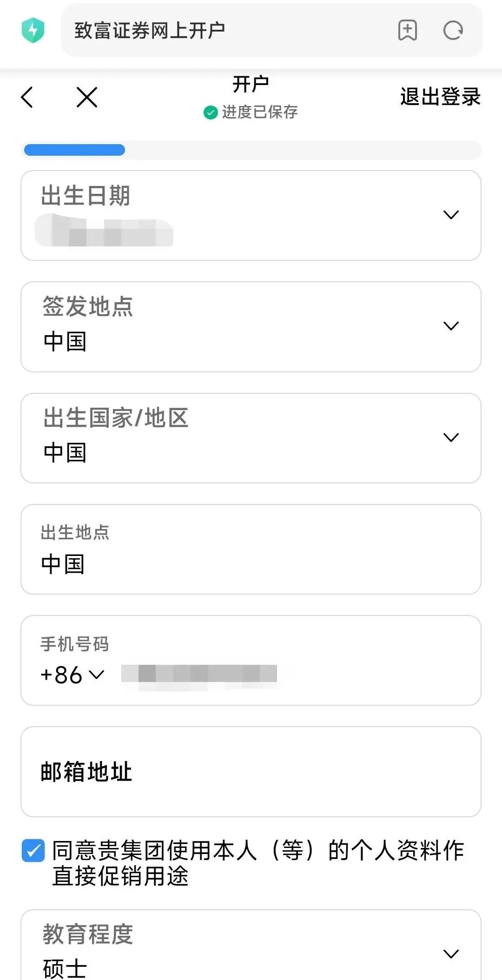
Task: Click the blue progress bar
Action: coord(74,150)
